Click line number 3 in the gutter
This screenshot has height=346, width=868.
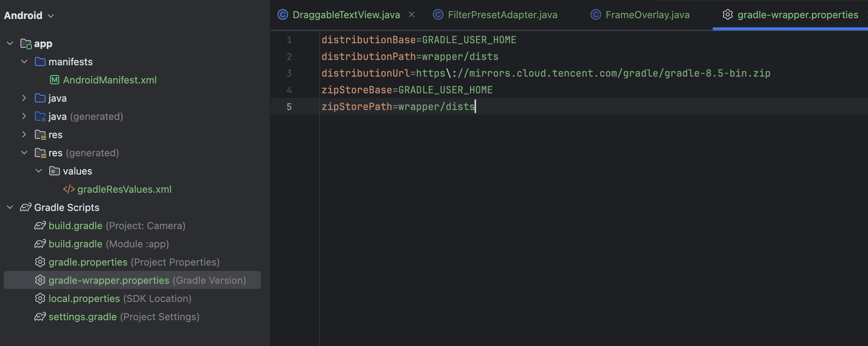289,73
